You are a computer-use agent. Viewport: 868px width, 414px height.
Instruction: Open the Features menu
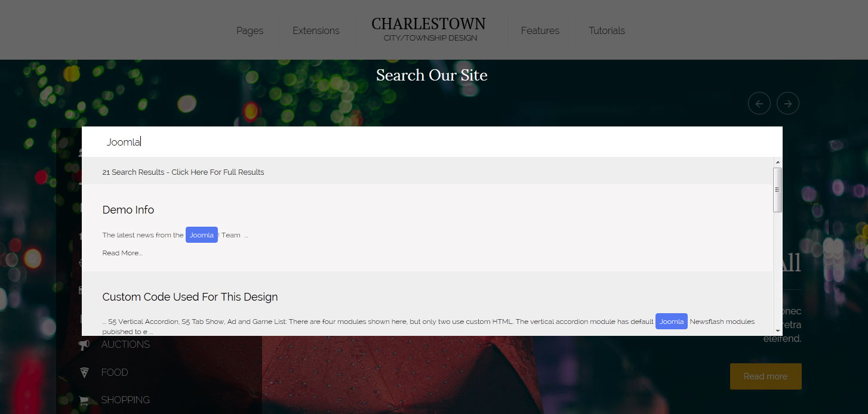pos(540,30)
